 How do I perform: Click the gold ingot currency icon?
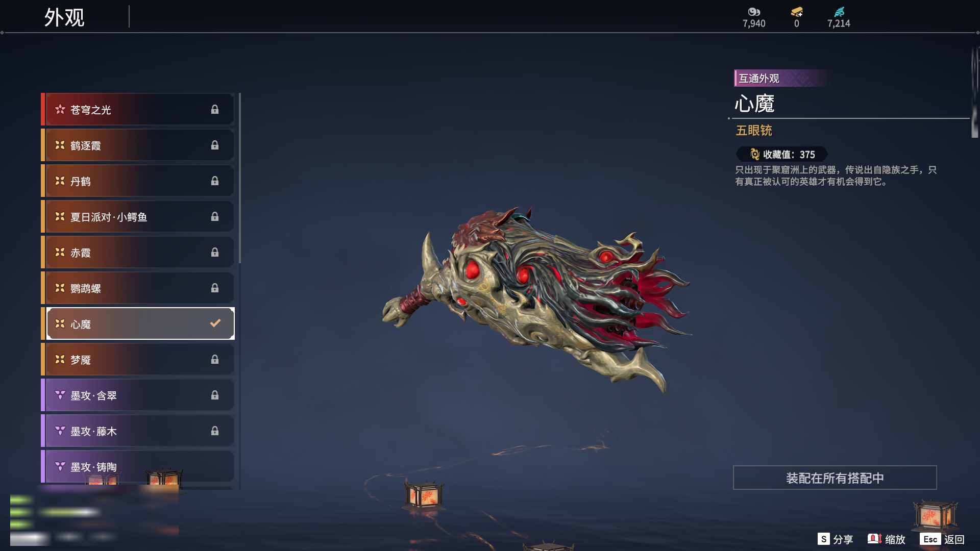coord(797,12)
